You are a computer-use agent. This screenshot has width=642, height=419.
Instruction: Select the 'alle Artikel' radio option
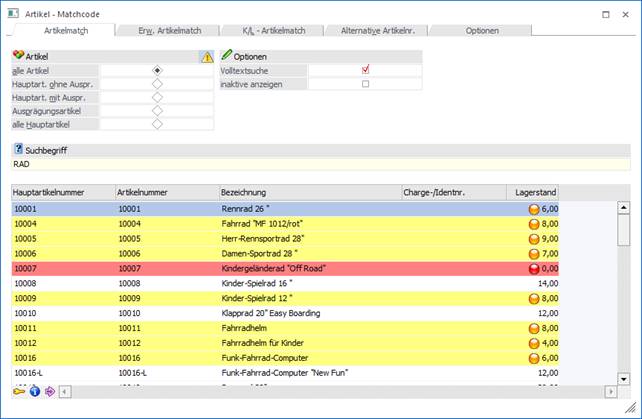coord(157,71)
